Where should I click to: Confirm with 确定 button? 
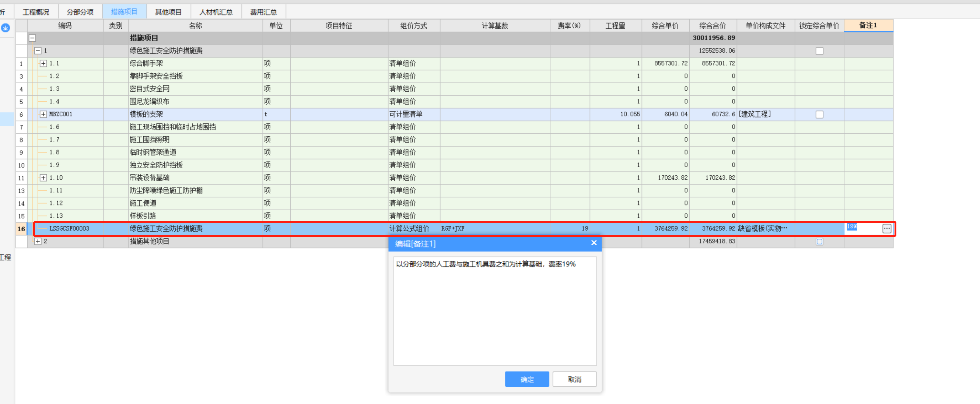coord(527,379)
